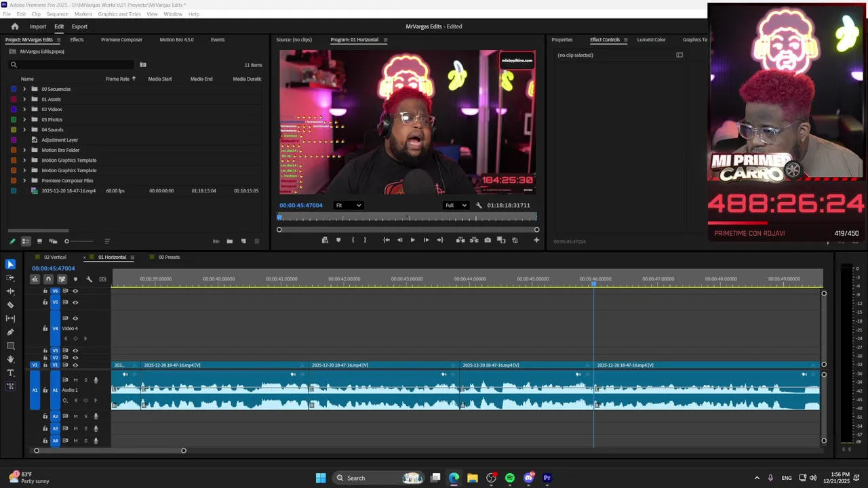
Task: Switch to the 02 Vertical sequence tab
Action: click(x=55, y=258)
